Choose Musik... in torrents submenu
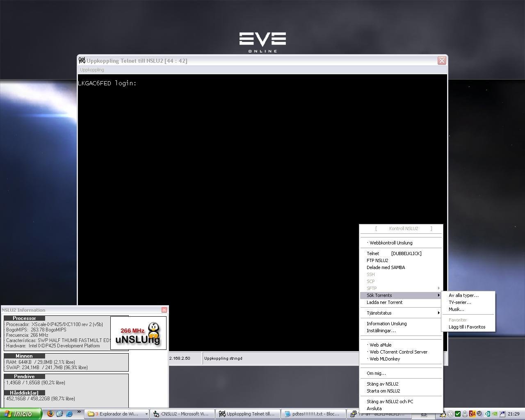This screenshot has width=525, height=420. 468,309
